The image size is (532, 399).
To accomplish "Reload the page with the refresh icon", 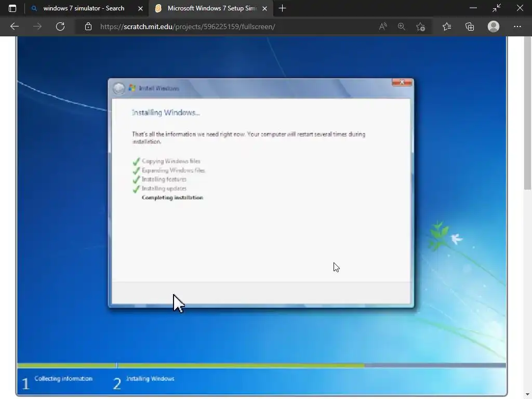I will (x=60, y=26).
